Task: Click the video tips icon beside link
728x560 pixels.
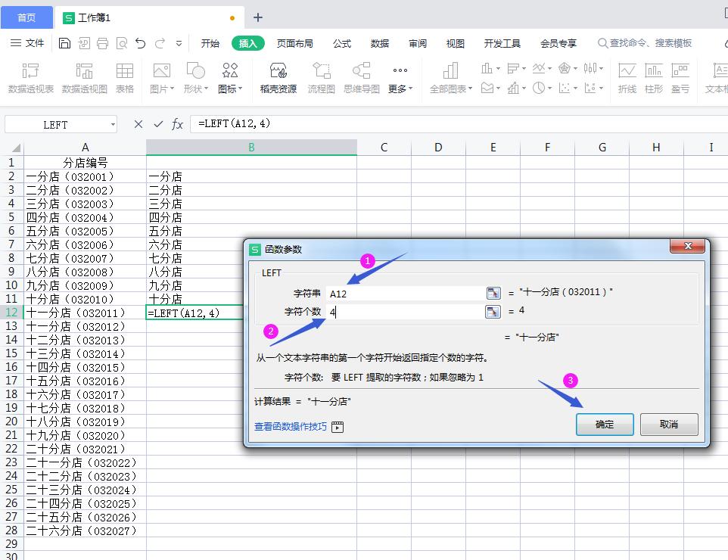Action: [x=338, y=427]
